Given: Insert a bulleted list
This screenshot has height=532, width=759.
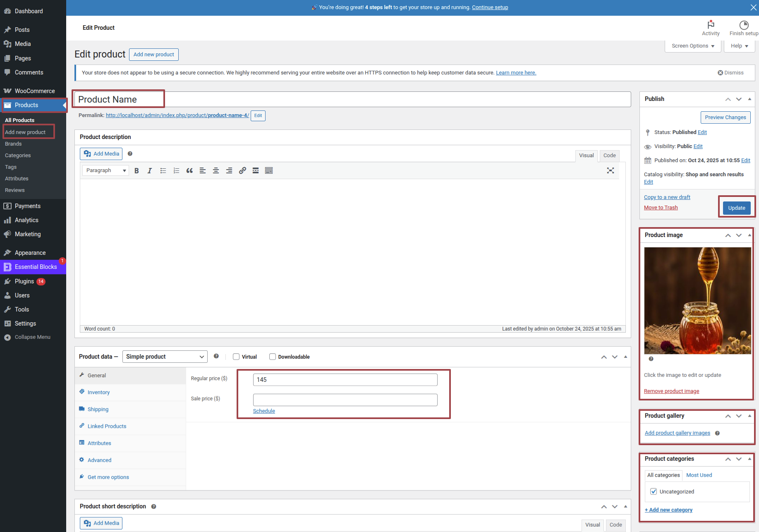Looking at the screenshot, I should tap(163, 170).
